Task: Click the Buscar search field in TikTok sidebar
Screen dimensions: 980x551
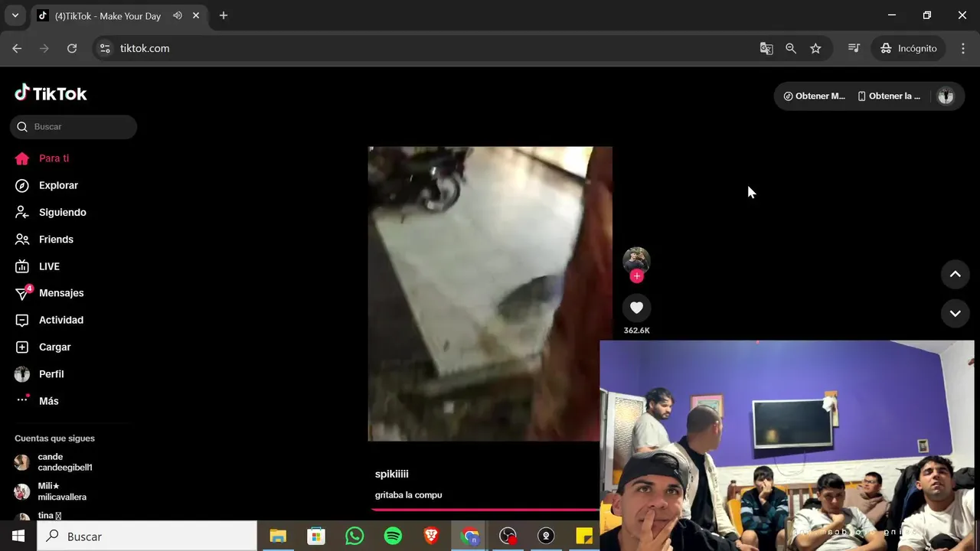Action: point(73,127)
